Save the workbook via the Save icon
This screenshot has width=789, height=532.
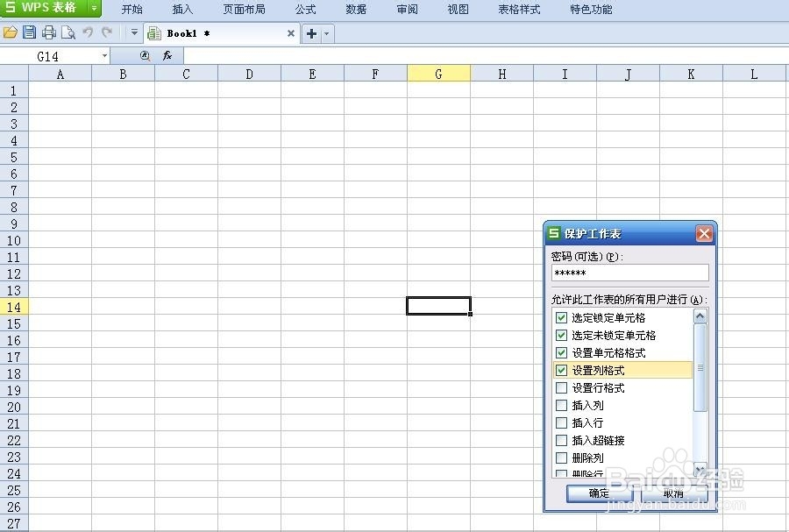pos(31,32)
